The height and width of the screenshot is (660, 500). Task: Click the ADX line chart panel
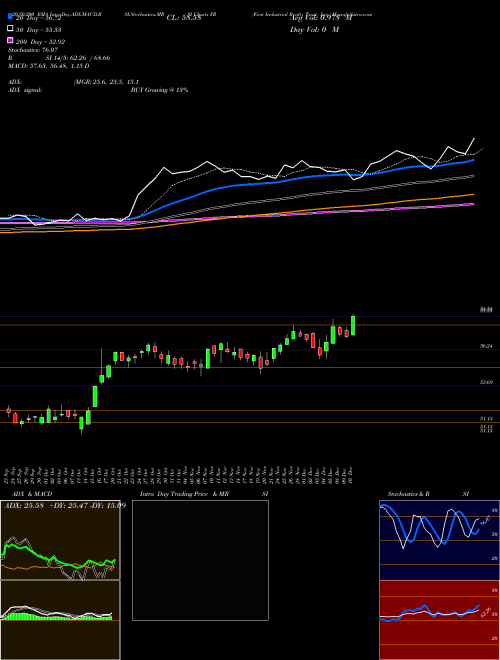click(x=60, y=540)
